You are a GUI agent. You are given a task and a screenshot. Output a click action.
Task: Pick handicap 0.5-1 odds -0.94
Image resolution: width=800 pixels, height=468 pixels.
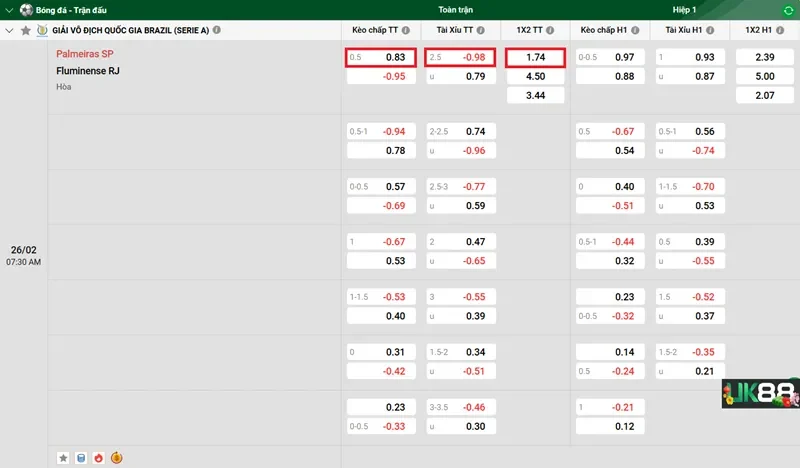(x=381, y=132)
